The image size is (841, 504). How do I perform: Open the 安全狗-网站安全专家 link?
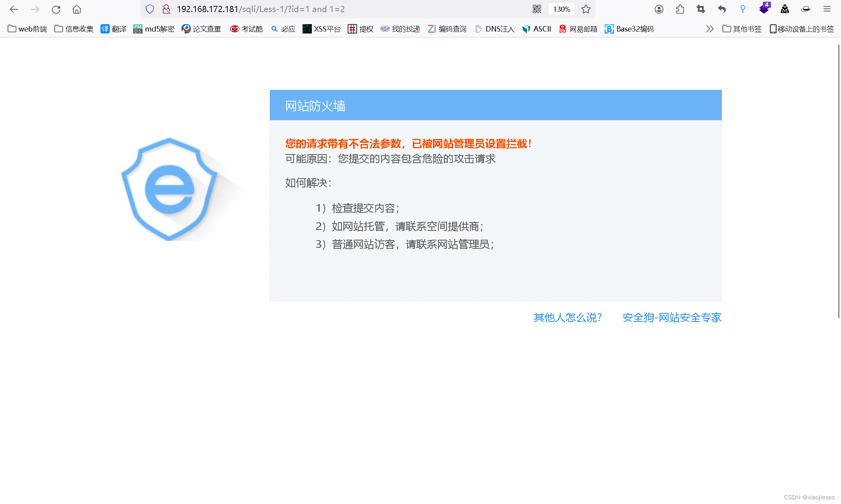click(x=672, y=318)
